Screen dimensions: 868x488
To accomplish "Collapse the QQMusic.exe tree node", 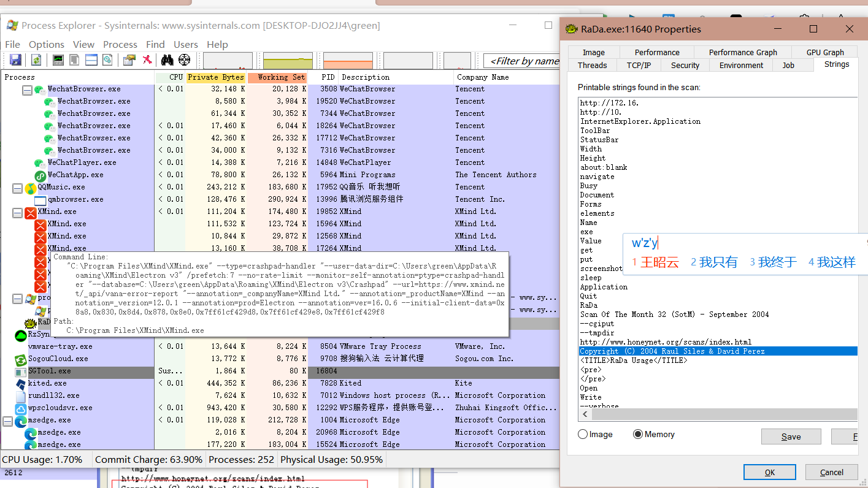I will (x=17, y=188).
